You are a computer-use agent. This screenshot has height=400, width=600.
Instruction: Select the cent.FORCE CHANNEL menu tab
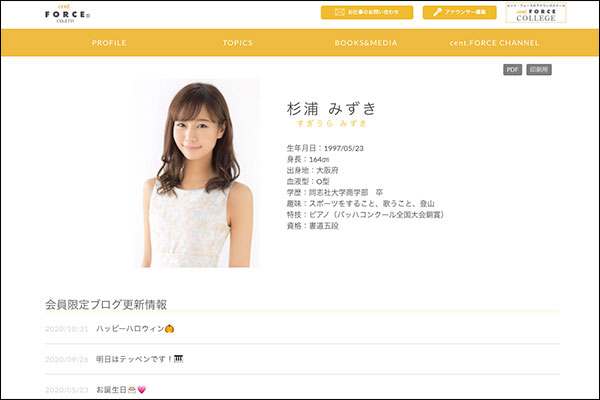(494, 43)
